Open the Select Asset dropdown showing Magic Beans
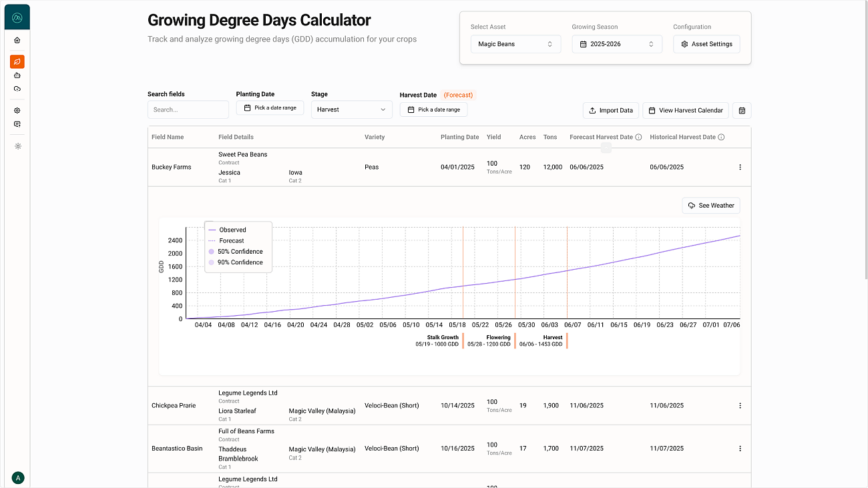The height and width of the screenshot is (488, 868). click(515, 43)
